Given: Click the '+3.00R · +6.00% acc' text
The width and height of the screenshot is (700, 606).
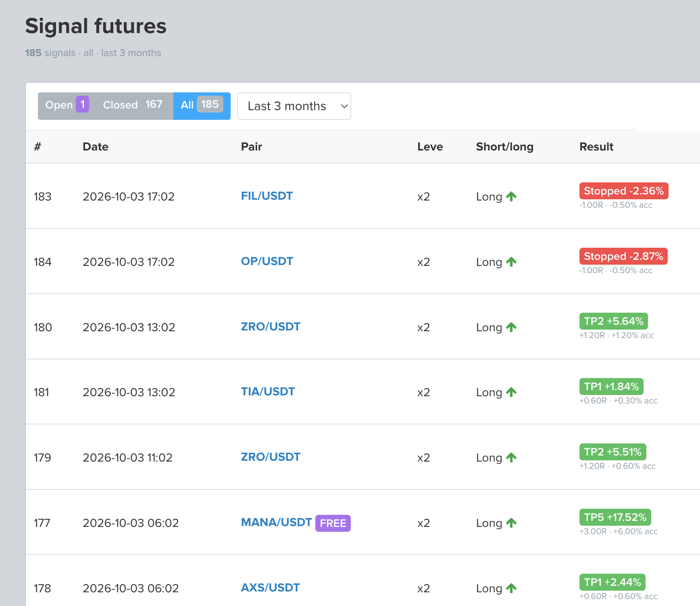Looking at the screenshot, I should click(x=619, y=531).
